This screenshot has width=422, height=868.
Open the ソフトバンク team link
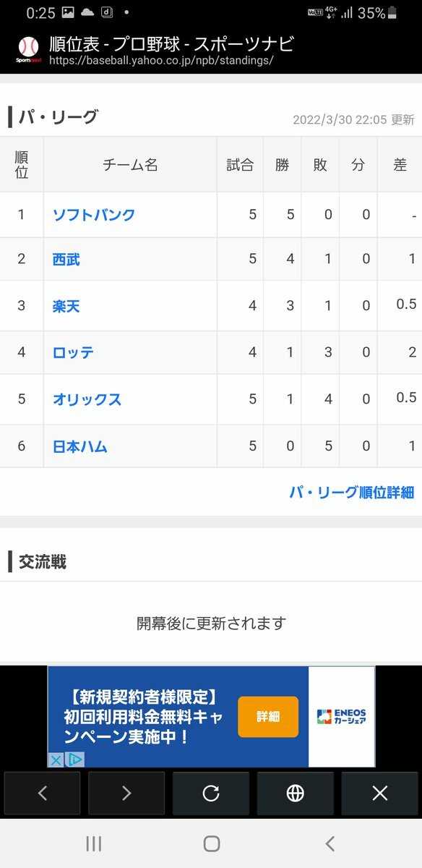coord(94,215)
